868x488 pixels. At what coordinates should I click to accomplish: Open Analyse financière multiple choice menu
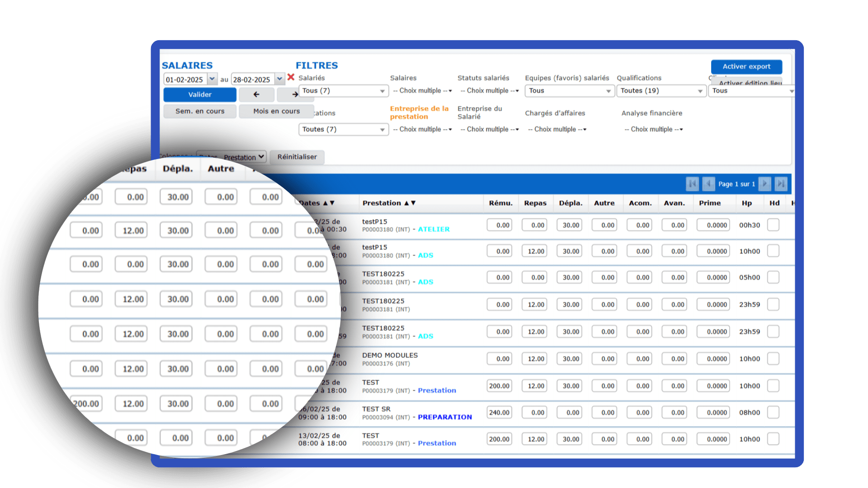[x=654, y=129]
